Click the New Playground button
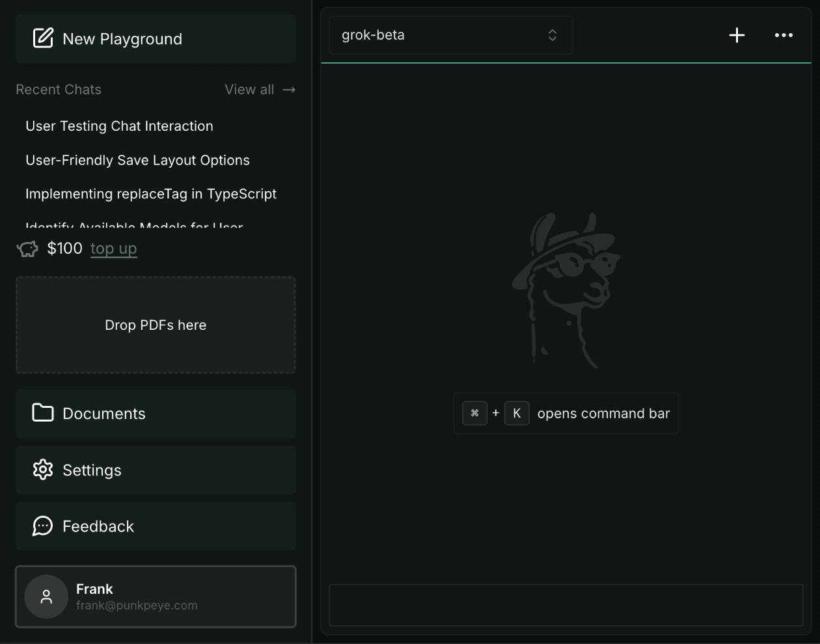Screen dimensions: 820x644 pos(156,38)
